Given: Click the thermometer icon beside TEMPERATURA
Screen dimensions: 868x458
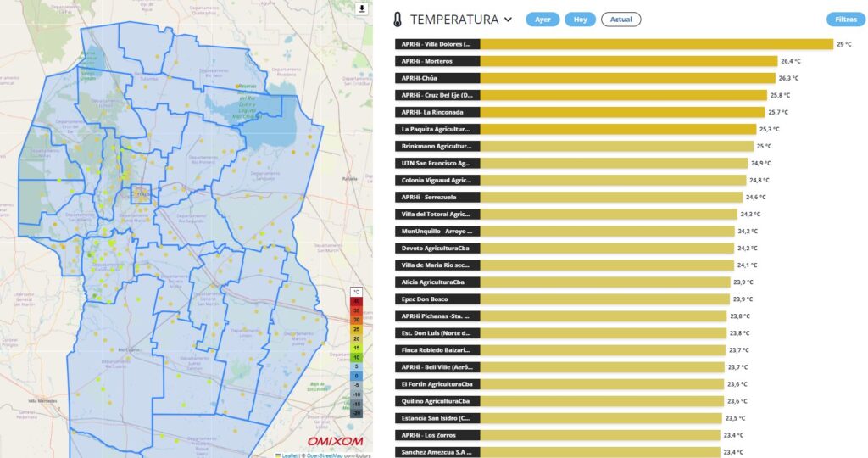Looking at the screenshot, I should tap(398, 20).
